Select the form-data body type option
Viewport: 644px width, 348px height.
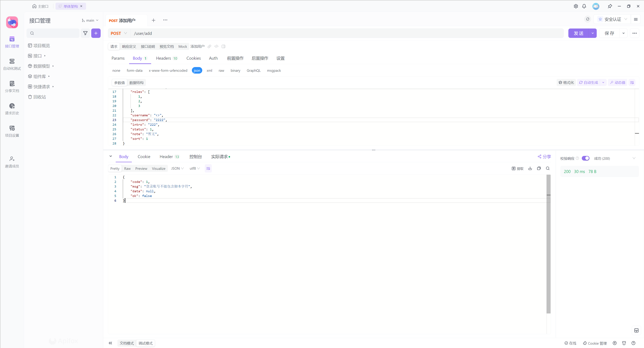click(134, 70)
